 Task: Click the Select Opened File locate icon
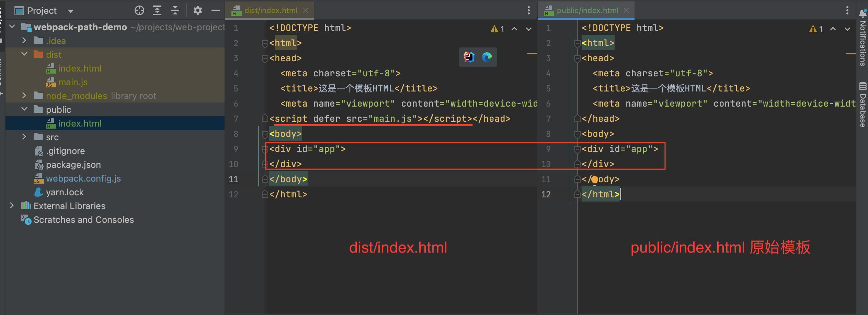pos(139,11)
